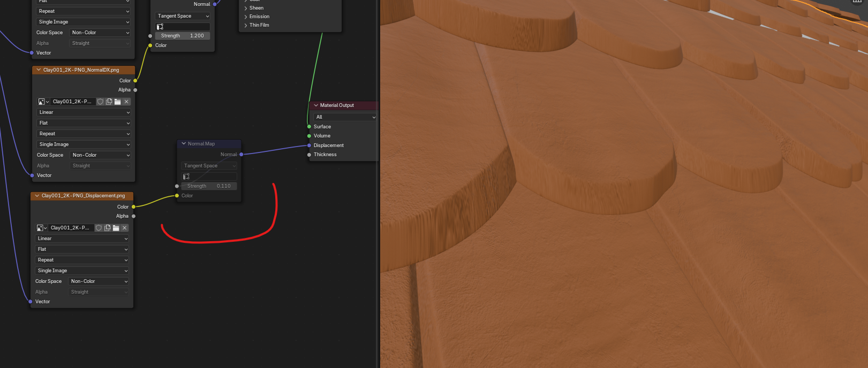Open Single Image source dropdown in Displacement node
Screen dimensions: 868x368
click(82, 271)
